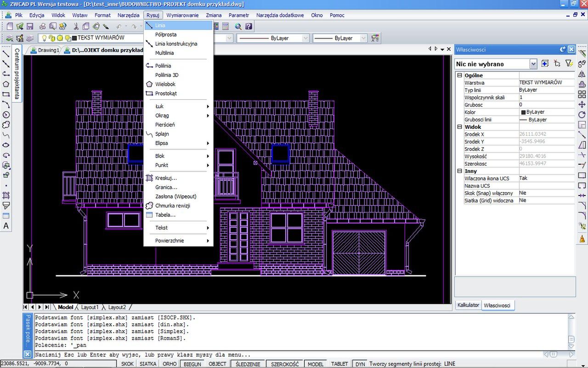Collapse the Inny properties section
The height and width of the screenshot is (368, 588).
tap(459, 171)
